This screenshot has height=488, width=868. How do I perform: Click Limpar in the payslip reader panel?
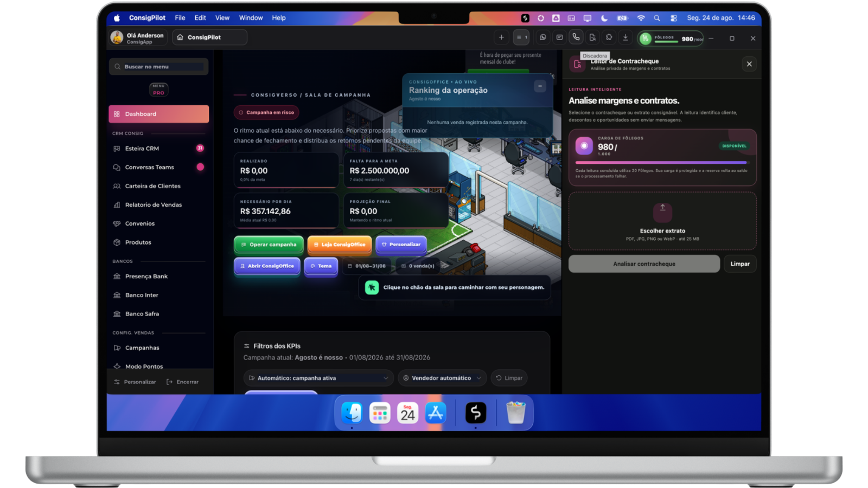[740, 264]
